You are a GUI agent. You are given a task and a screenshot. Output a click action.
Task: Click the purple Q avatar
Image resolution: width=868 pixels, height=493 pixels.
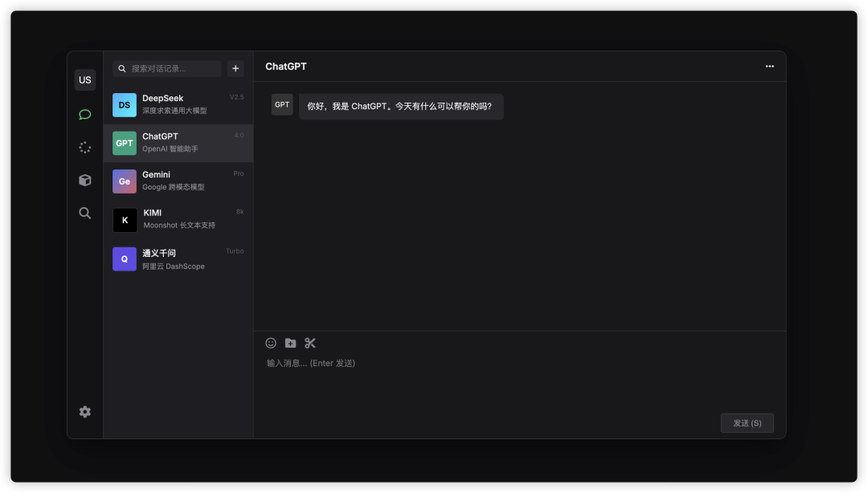125,259
